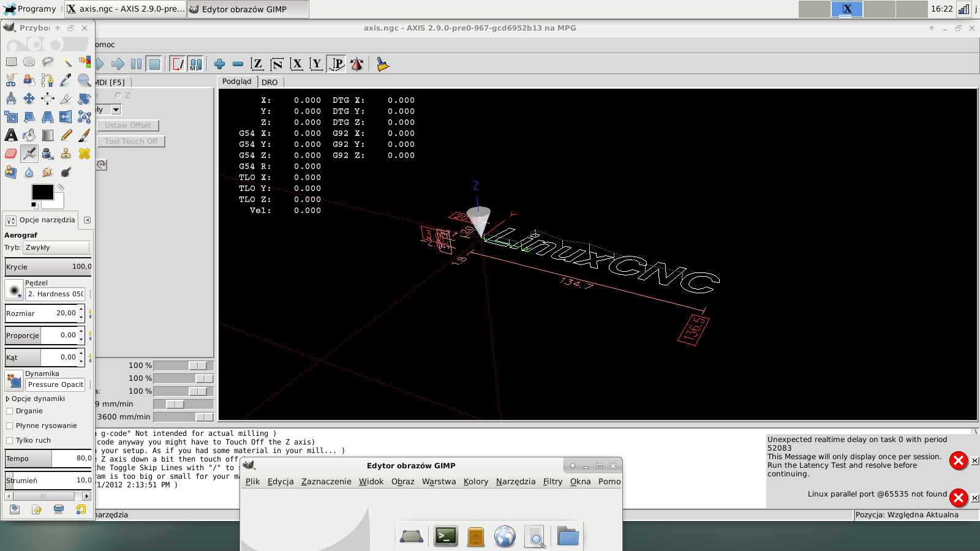Image resolution: width=980 pixels, height=551 pixels.
Task: Open the Warstwa menu in GIMP
Action: pyautogui.click(x=439, y=481)
